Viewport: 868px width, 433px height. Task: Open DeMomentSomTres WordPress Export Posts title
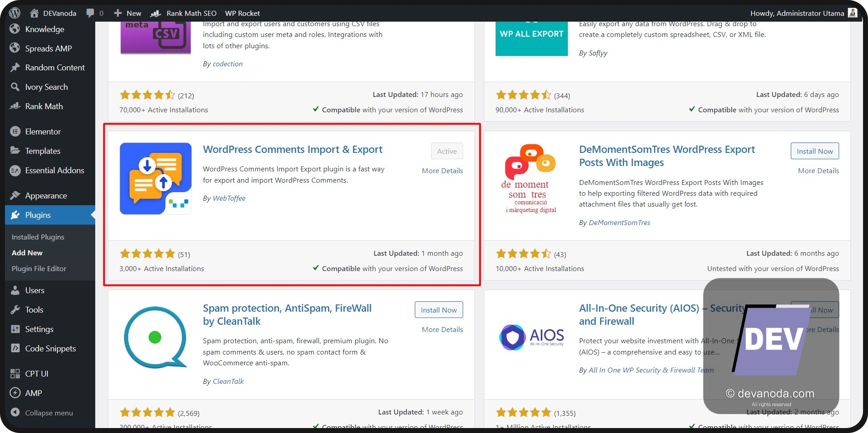pyautogui.click(x=667, y=156)
